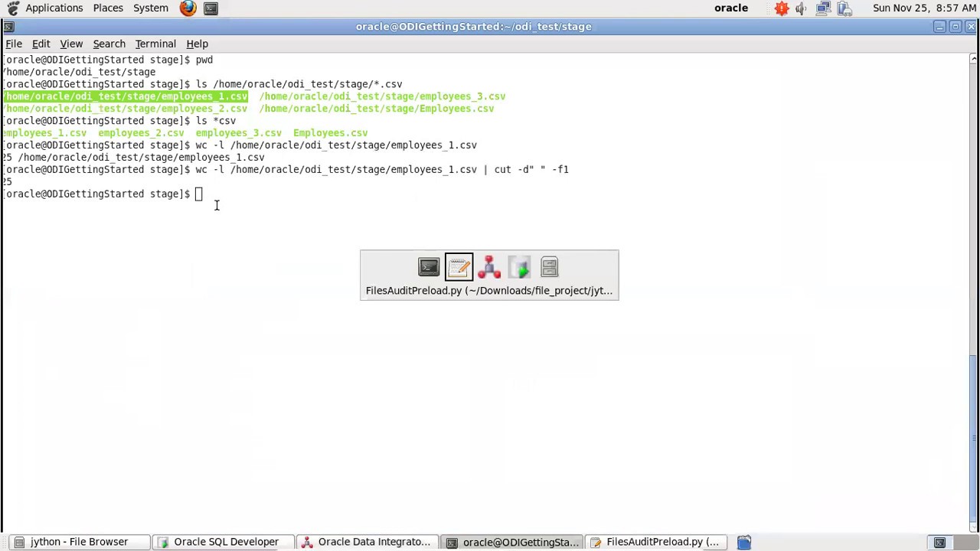Viewport: 980px width, 551px height.
Task: Click the blue icon right of the FilesAuditPreload taskbar button
Action: [743, 542]
